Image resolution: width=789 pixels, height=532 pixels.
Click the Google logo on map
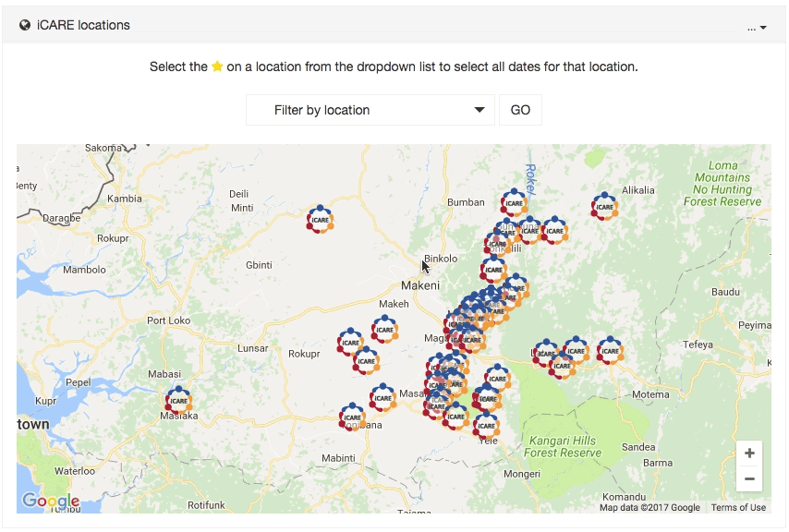pyautogui.click(x=51, y=501)
